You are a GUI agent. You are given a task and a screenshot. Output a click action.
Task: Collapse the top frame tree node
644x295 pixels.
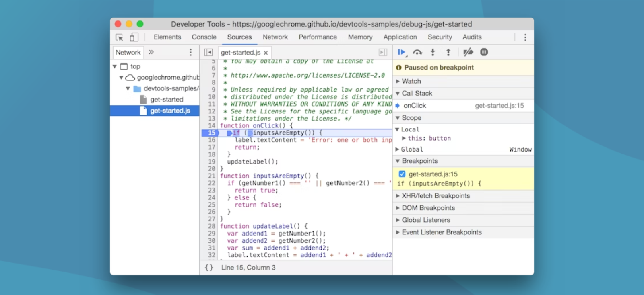coord(115,66)
